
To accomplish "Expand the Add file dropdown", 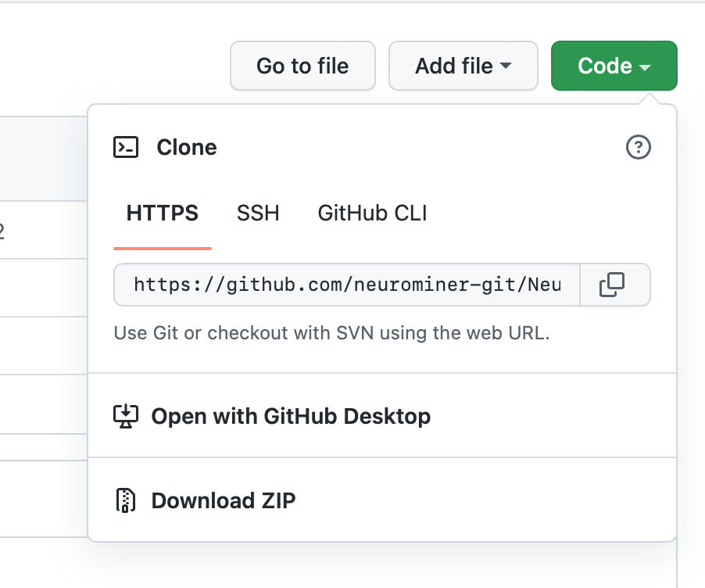I will point(463,66).
